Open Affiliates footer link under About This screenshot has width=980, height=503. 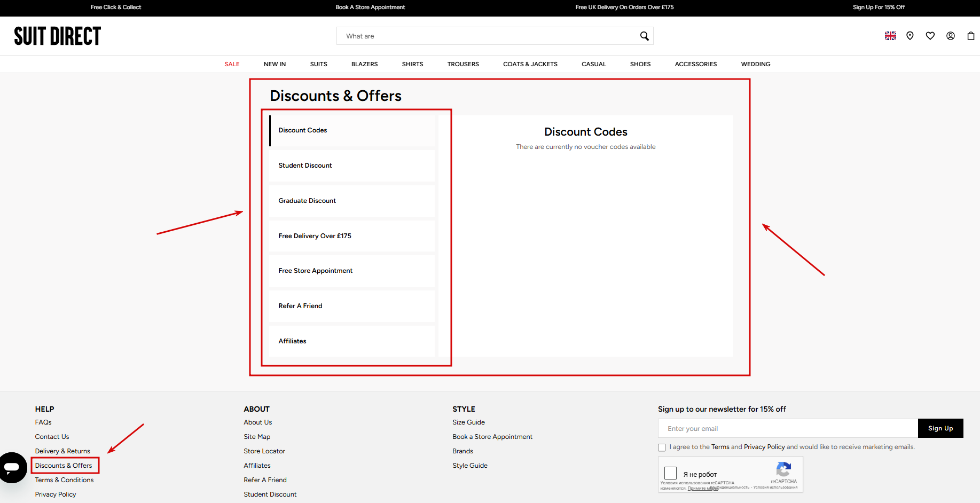(257, 466)
